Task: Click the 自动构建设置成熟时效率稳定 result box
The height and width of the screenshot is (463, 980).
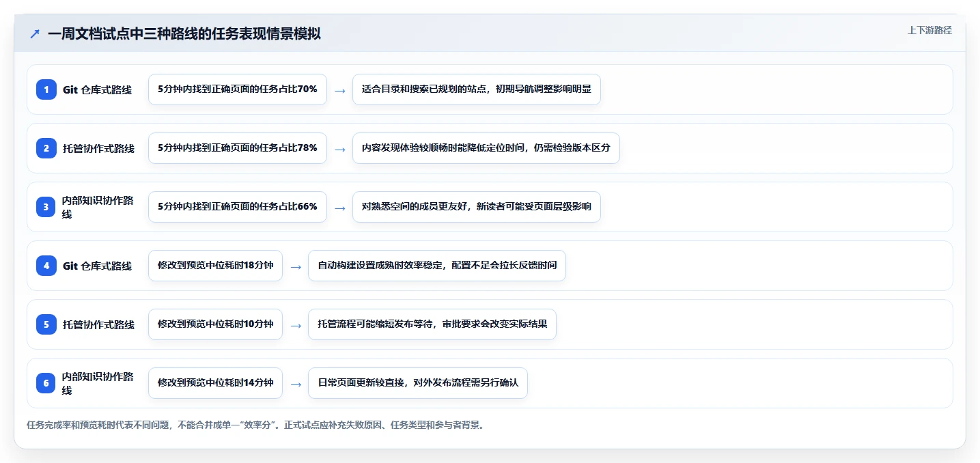Action: pos(437,266)
